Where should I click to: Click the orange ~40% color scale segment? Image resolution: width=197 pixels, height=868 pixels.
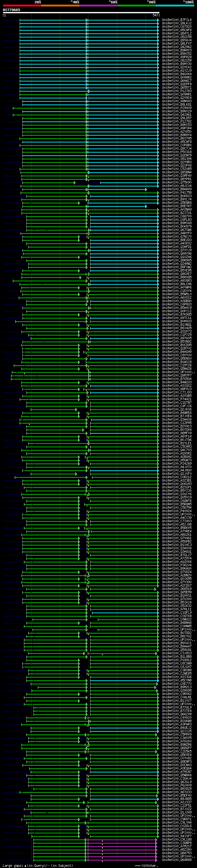tap(60, 6)
